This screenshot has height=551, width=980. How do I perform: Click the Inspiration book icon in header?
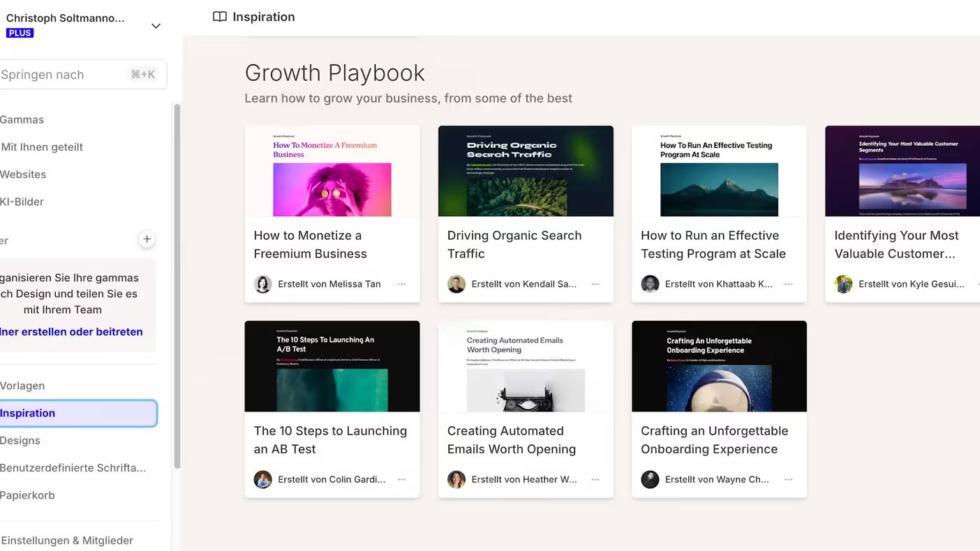pyautogui.click(x=220, y=17)
